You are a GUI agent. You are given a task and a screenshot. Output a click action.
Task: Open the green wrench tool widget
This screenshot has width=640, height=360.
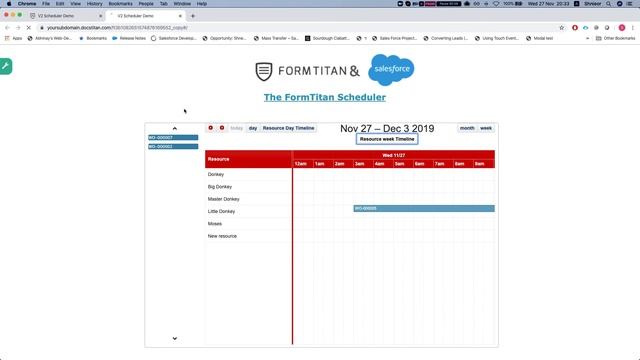point(6,66)
